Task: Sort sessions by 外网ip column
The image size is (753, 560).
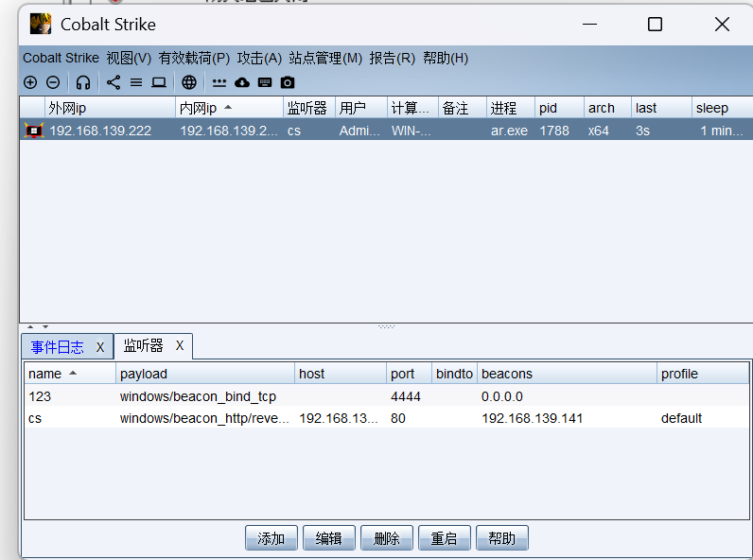Action: [x=110, y=108]
